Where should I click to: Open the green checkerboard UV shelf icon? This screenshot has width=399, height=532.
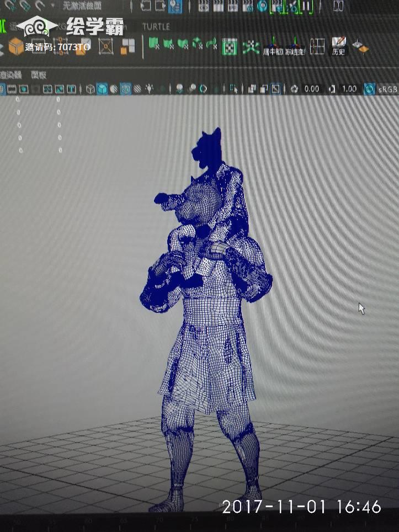[x=230, y=46]
